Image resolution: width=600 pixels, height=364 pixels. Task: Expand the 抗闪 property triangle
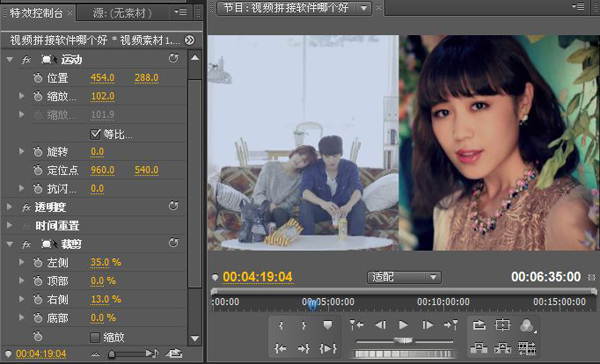[x=21, y=188]
